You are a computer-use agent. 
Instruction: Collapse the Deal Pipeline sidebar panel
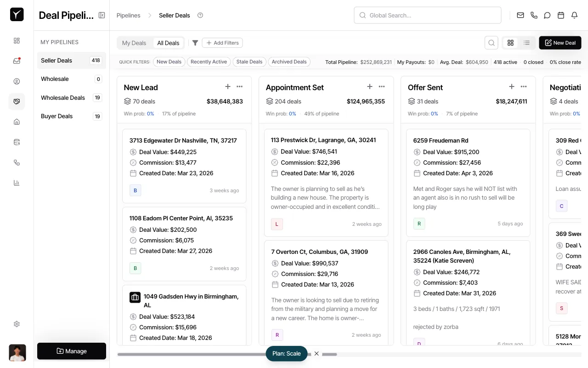coord(102,15)
